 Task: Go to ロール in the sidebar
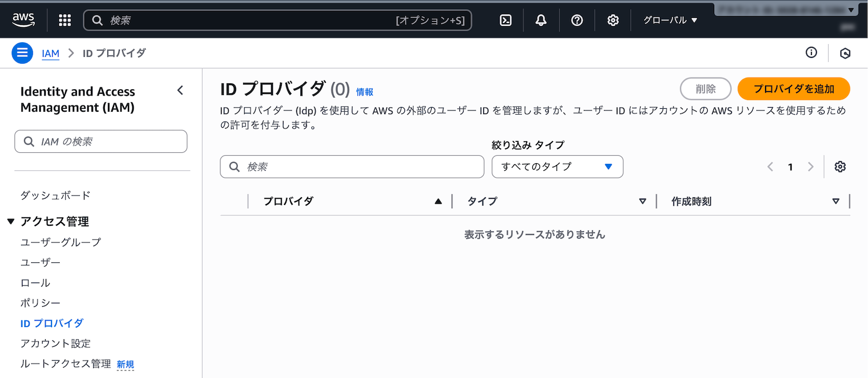35,283
